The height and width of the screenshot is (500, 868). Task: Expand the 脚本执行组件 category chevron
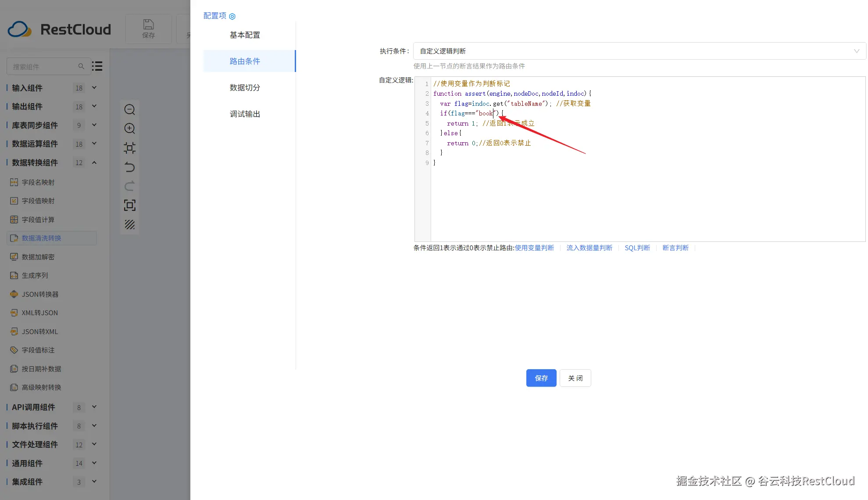[94, 426]
